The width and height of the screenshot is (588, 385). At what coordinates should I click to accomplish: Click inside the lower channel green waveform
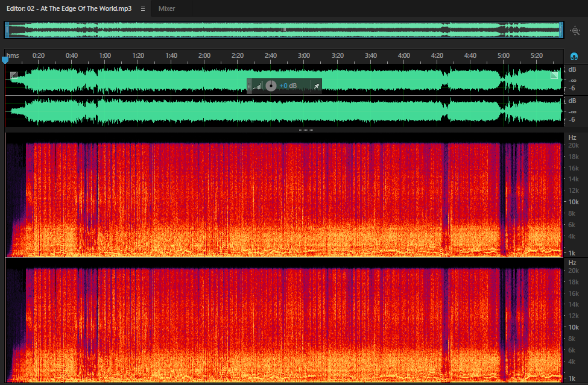tap(284, 111)
